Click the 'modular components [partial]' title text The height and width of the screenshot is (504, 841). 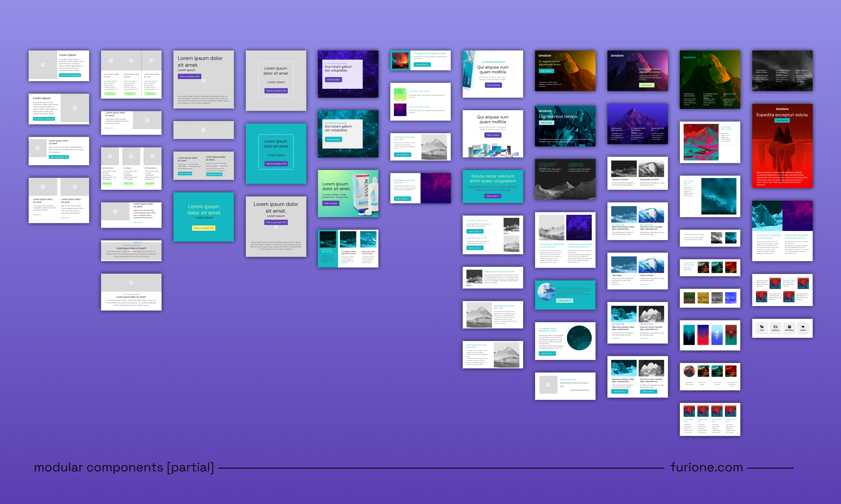pos(124,467)
